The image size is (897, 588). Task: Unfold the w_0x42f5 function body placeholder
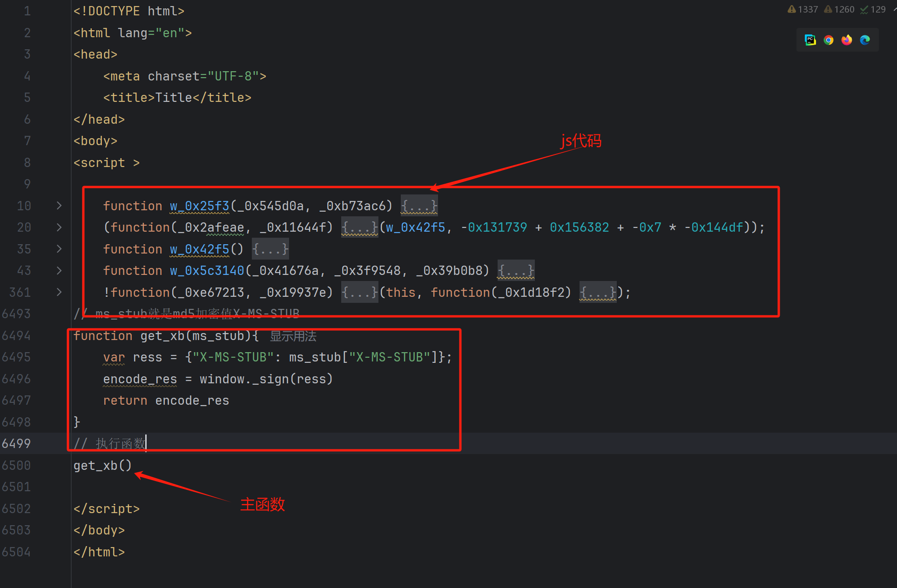point(270,249)
